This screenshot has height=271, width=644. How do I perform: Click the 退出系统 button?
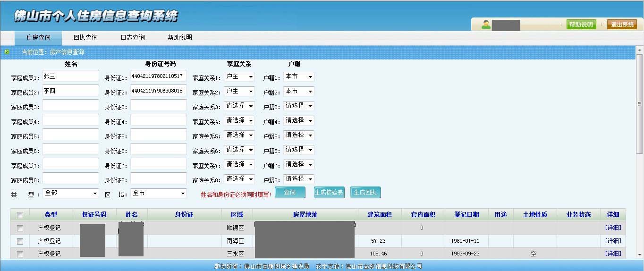tap(622, 25)
